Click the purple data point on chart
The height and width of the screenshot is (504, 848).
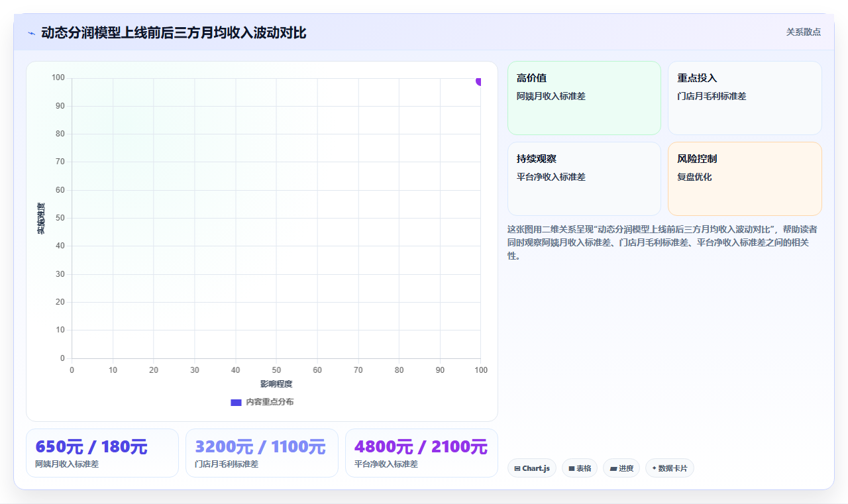coord(478,81)
